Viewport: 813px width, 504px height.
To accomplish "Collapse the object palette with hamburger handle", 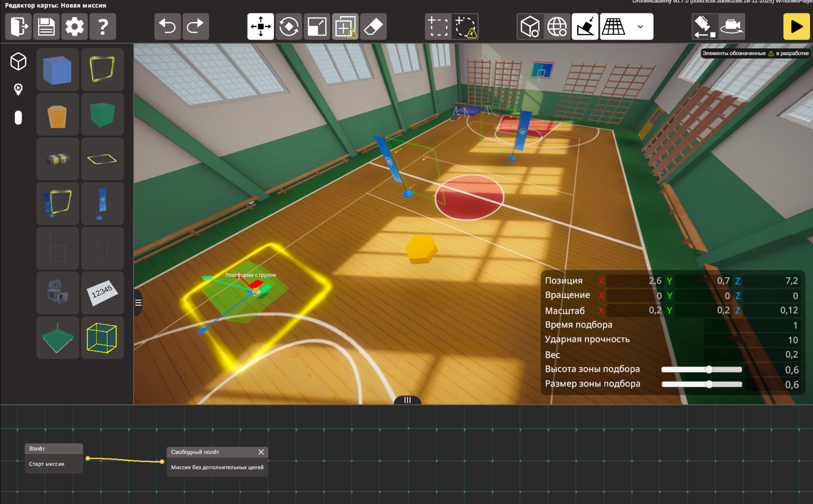I will [x=138, y=303].
